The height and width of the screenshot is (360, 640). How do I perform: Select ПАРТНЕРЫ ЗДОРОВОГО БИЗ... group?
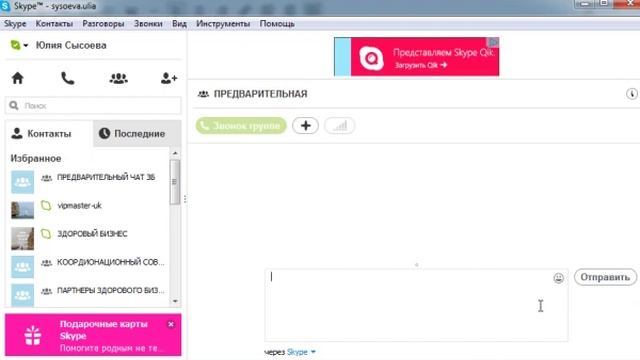click(88, 294)
